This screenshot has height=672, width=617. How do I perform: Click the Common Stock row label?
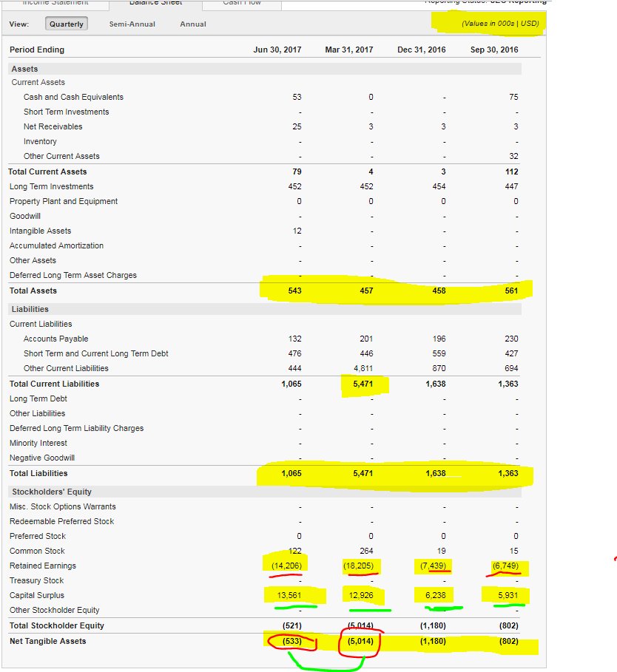pyautogui.click(x=37, y=551)
